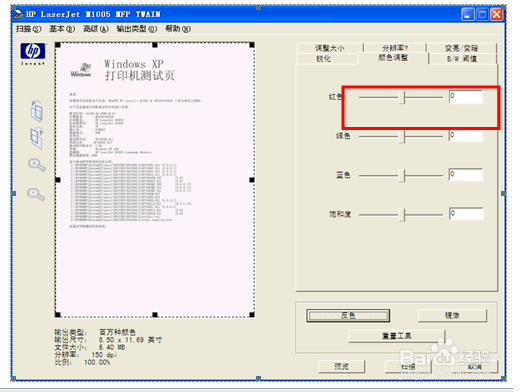The image size is (521, 392).
Task: Click the 8.50 x 11.69 英寸 size text
Action: (130, 340)
